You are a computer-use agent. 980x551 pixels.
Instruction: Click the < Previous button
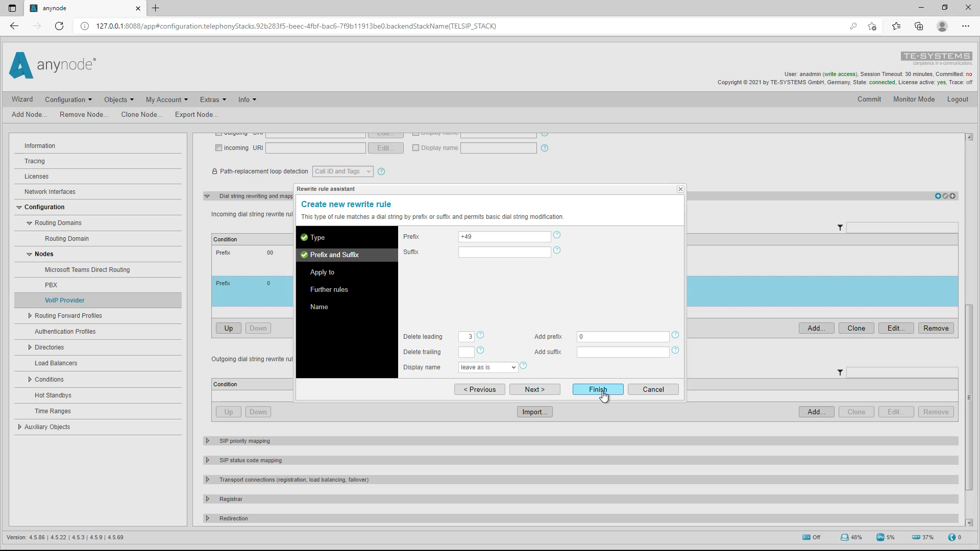(479, 389)
